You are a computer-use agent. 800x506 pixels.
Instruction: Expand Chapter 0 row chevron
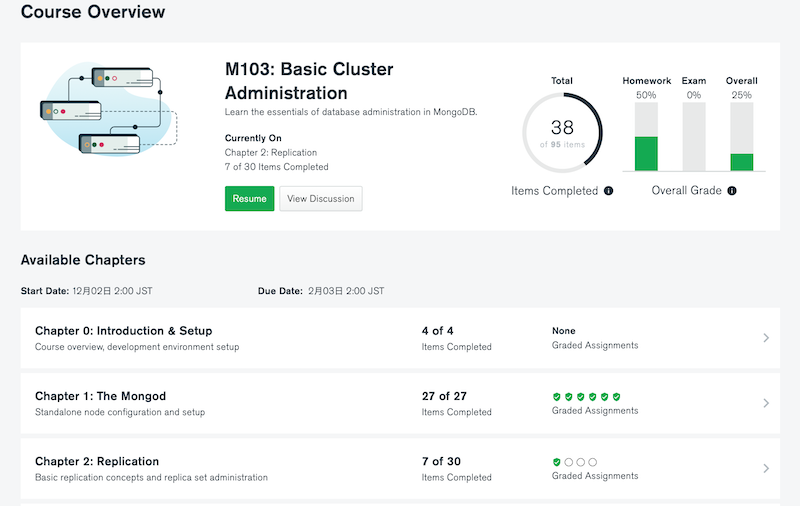[x=766, y=338]
